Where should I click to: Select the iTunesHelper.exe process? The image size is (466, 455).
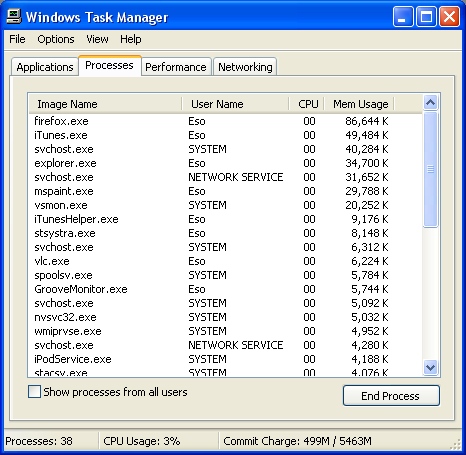pyautogui.click(x=225, y=219)
